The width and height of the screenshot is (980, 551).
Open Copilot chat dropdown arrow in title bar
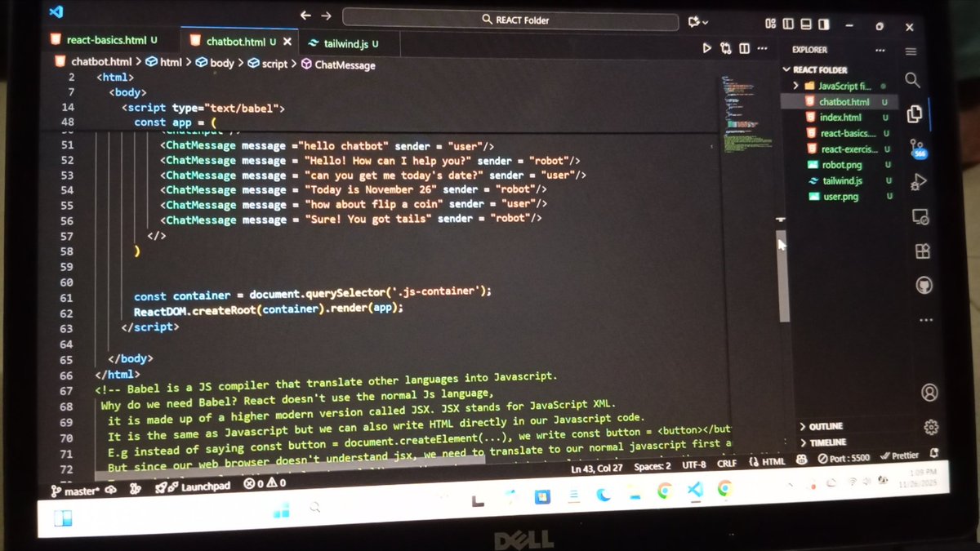click(705, 23)
